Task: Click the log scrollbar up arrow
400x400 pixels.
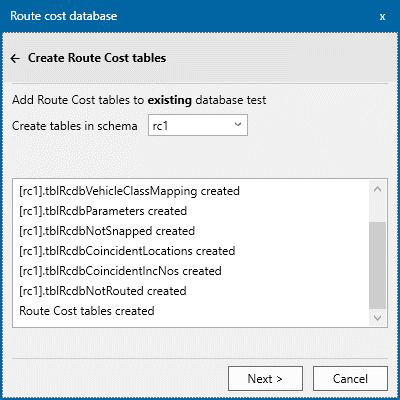Action: click(377, 189)
